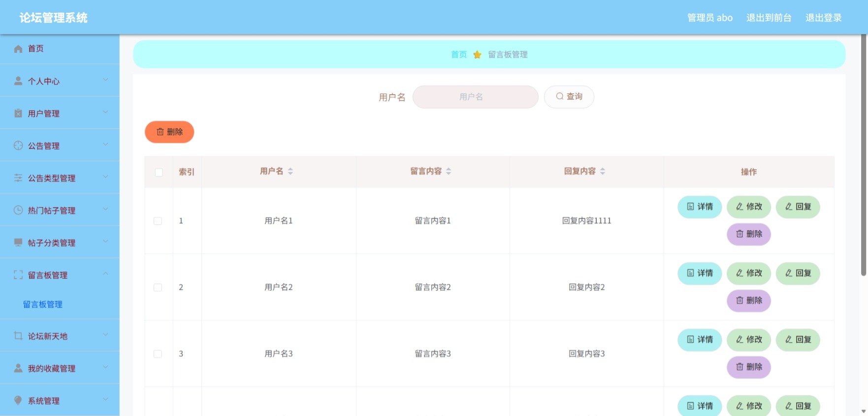
Task: Click the 管理员 abo label in header
Action: click(710, 18)
